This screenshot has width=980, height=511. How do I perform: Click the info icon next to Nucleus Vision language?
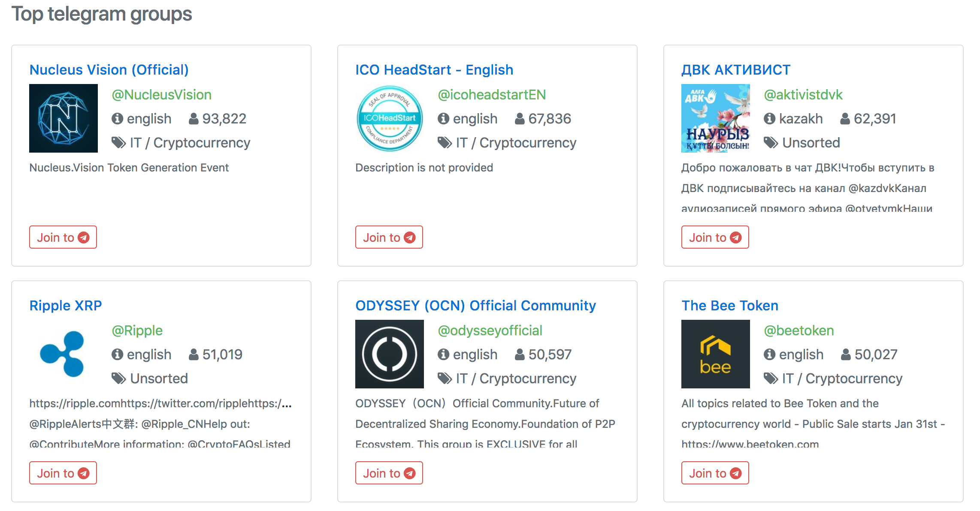(x=118, y=119)
